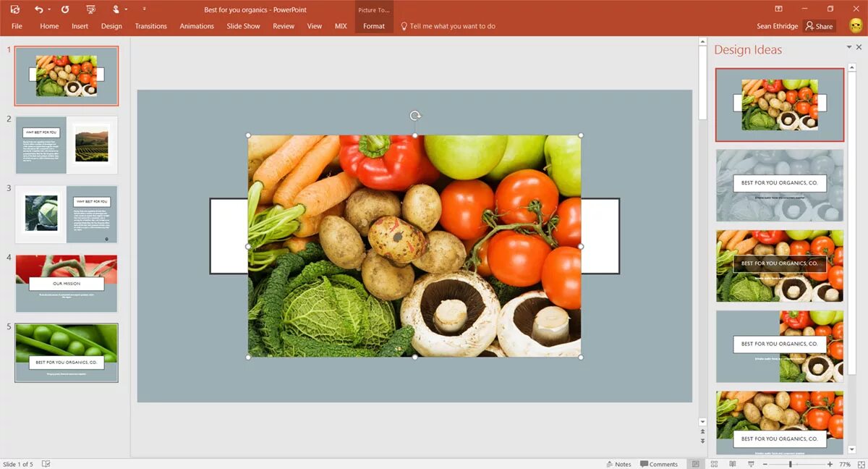The height and width of the screenshot is (469, 868).
Task: Choose fourth design idea with picture on right
Action: (780, 347)
